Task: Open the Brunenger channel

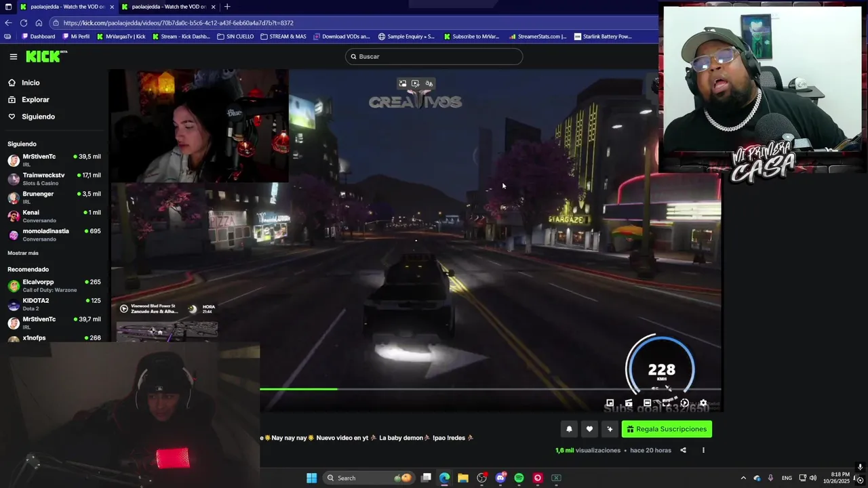Action: [54, 197]
